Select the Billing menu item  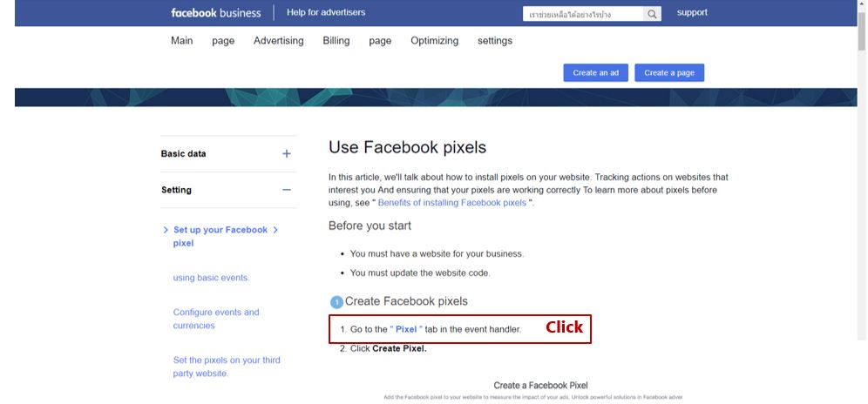[x=336, y=40]
